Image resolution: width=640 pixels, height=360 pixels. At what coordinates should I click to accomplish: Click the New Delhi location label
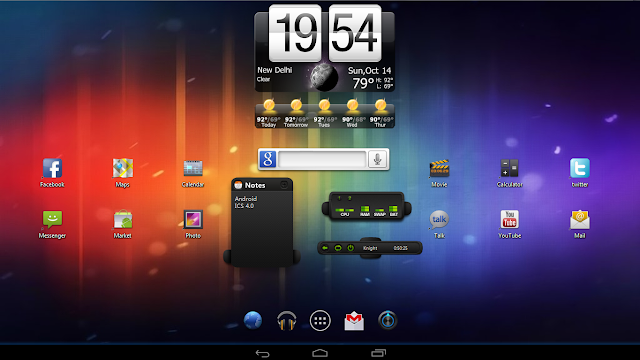point(275,70)
